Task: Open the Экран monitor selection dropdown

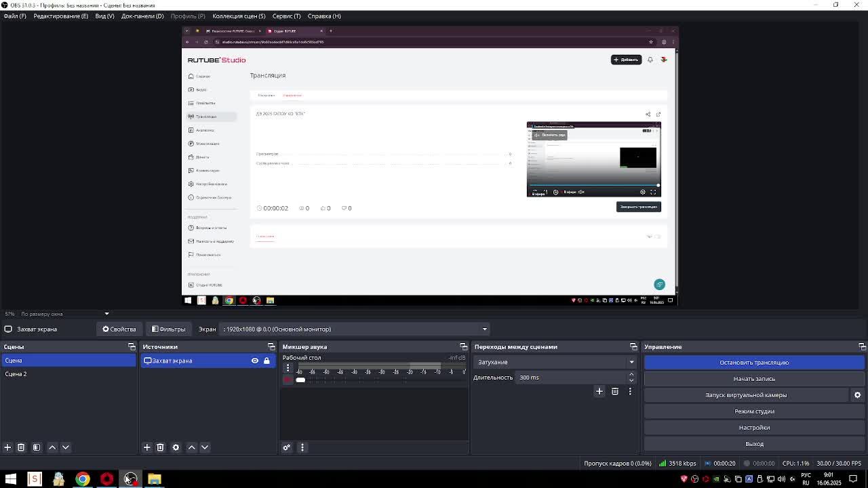Action: (353, 329)
